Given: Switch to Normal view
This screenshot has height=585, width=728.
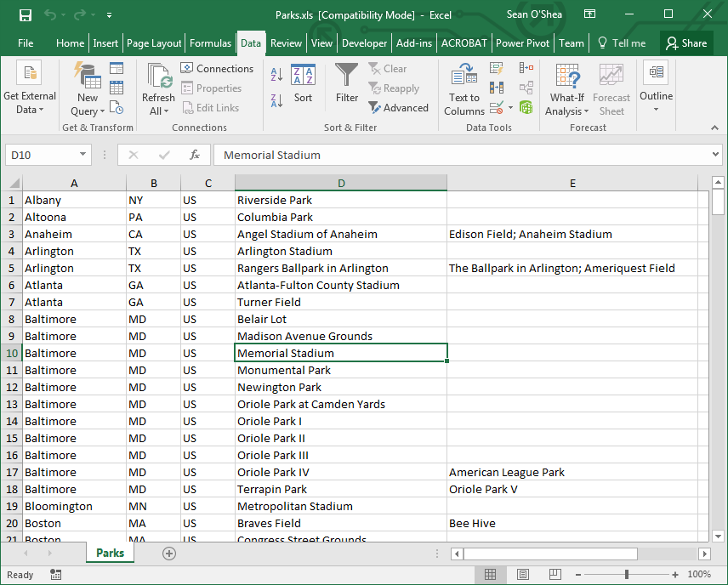Looking at the screenshot, I should click(490, 575).
